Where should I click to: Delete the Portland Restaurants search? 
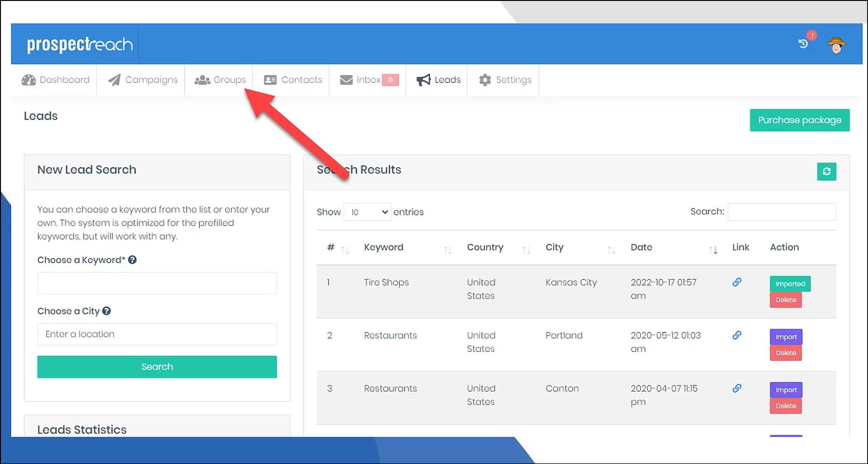(x=786, y=353)
